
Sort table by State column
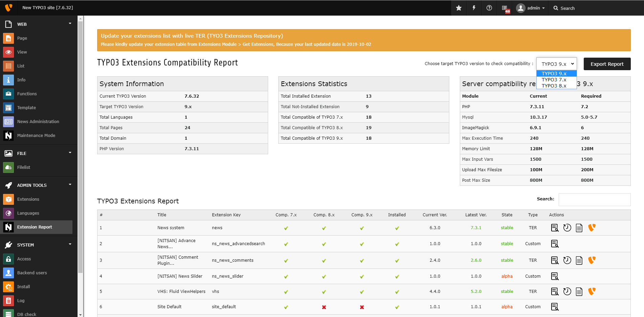507,215
